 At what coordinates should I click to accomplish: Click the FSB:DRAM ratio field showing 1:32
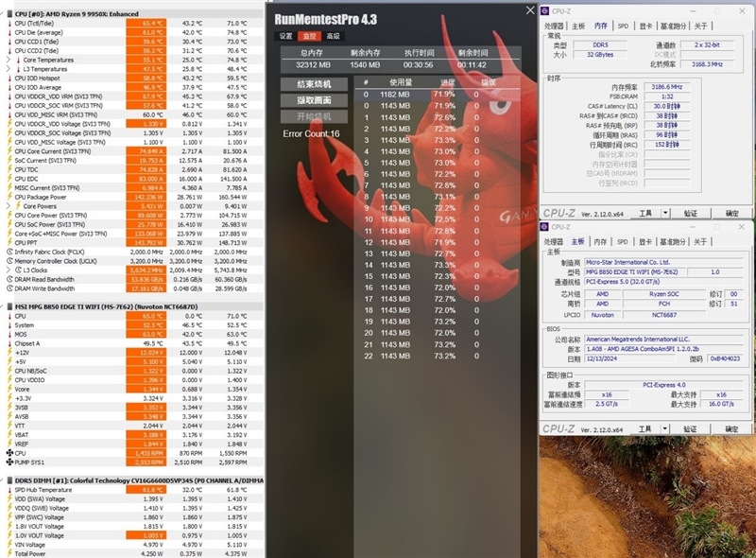point(667,97)
